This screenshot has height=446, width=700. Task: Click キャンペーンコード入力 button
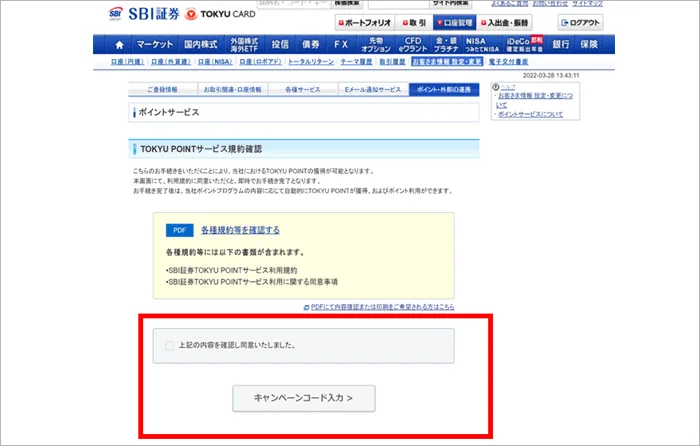click(304, 398)
